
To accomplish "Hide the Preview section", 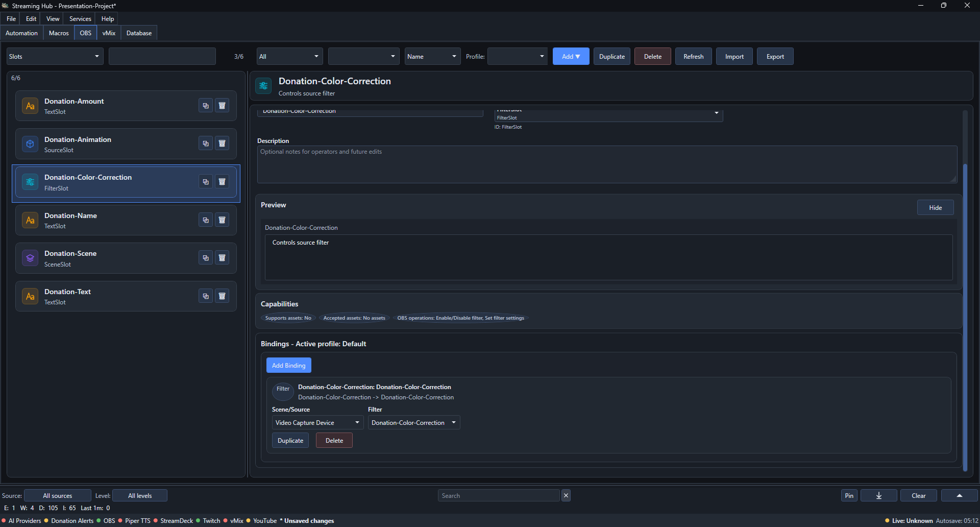I will point(936,207).
